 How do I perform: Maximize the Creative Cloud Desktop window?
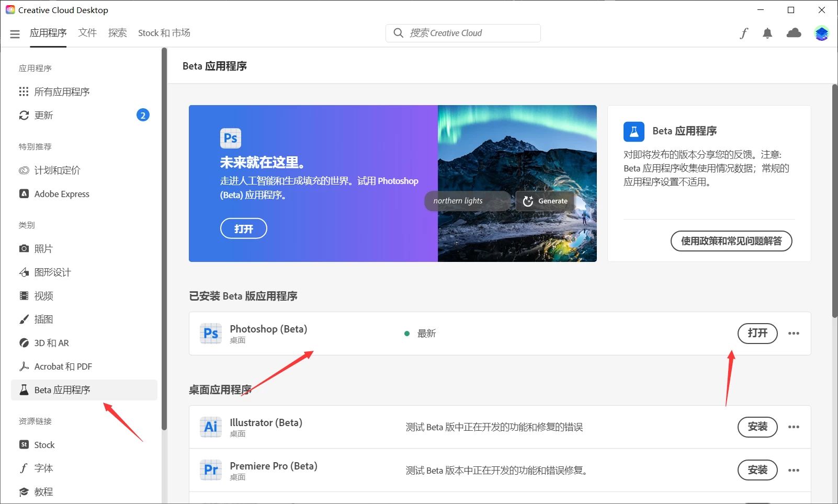point(791,10)
